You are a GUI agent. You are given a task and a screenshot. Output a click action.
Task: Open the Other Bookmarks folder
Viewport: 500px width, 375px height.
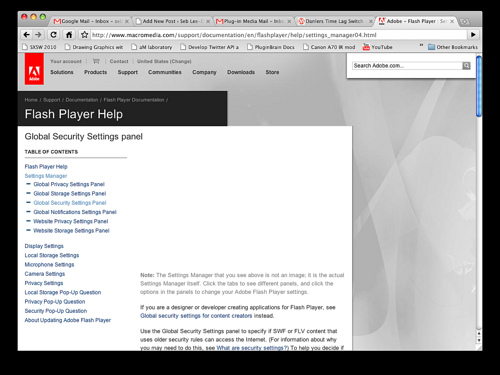(x=453, y=47)
